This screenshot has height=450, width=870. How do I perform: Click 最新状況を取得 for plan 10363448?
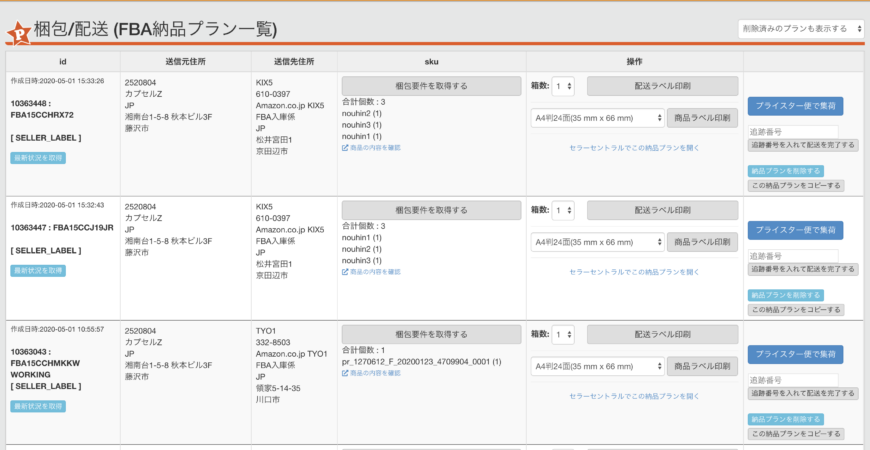tap(38, 158)
